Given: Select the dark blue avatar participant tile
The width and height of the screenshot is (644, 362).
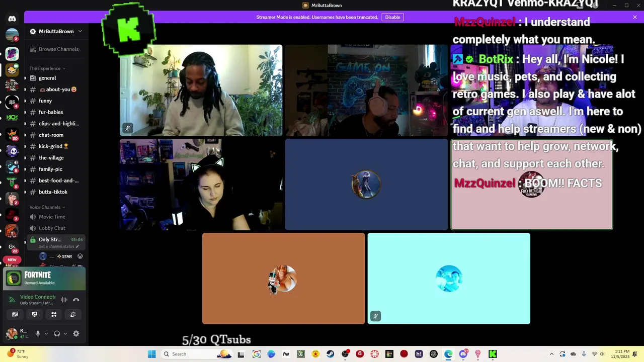Looking at the screenshot, I should point(366,185).
